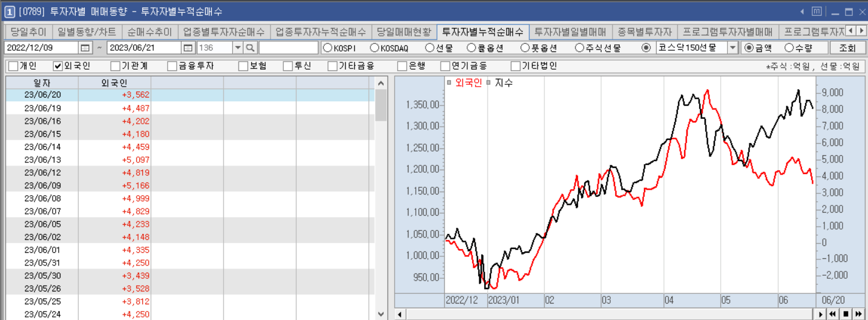Select the 주식선물 radio button
This screenshot has width=868, height=320.
(580, 47)
